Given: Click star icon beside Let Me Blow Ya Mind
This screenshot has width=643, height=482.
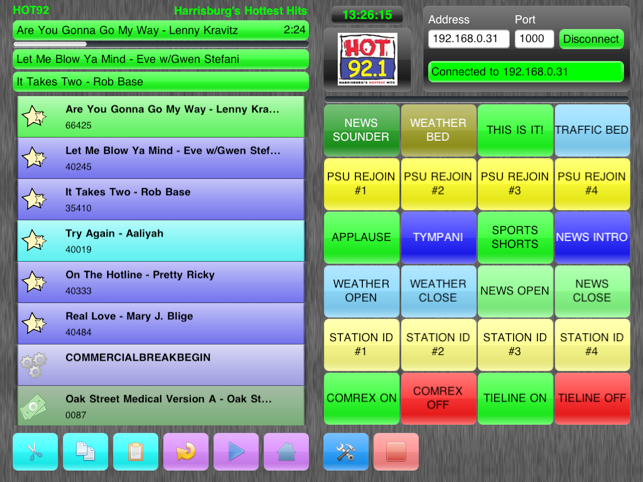Looking at the screenshot, I should pyautogui.click(x=34, y=158).
